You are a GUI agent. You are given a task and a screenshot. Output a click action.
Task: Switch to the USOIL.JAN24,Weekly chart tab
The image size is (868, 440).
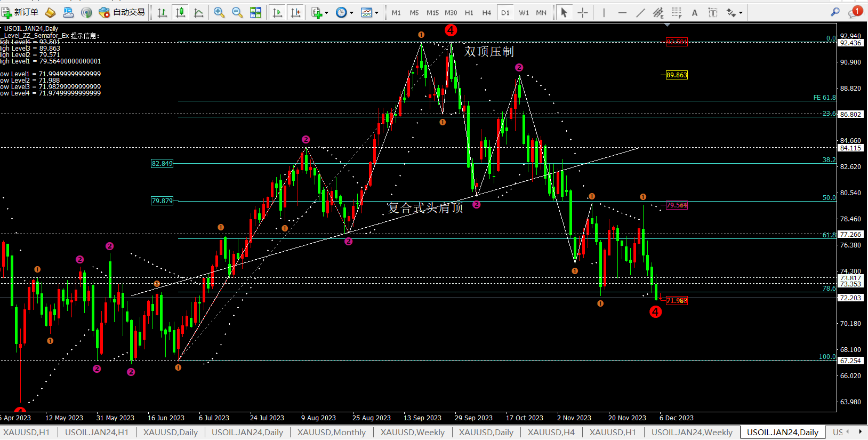[x=692, y=432]
